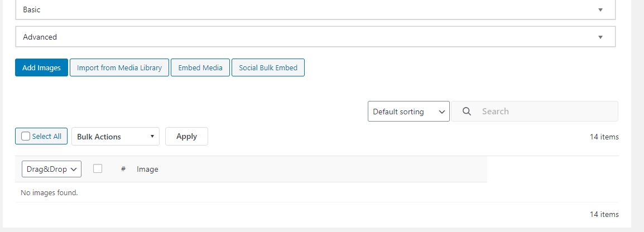The image size is (644, 232).
Task: Open the Default sorting dropdown
Action: point(408,112)
